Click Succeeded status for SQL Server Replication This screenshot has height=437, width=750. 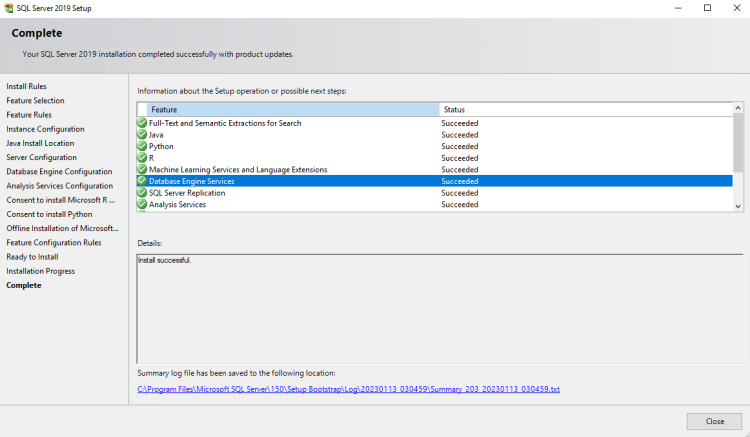pyautogui.click(x=460, y=193)
